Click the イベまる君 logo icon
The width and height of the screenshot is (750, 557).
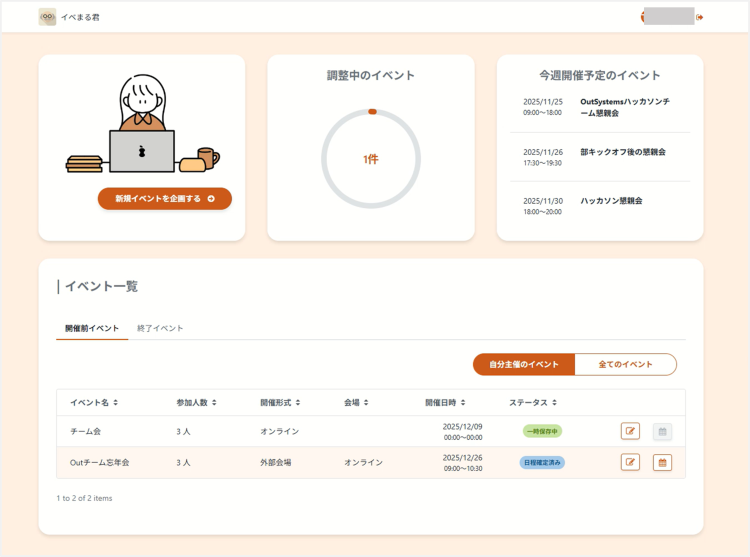(x=47, y=17)
